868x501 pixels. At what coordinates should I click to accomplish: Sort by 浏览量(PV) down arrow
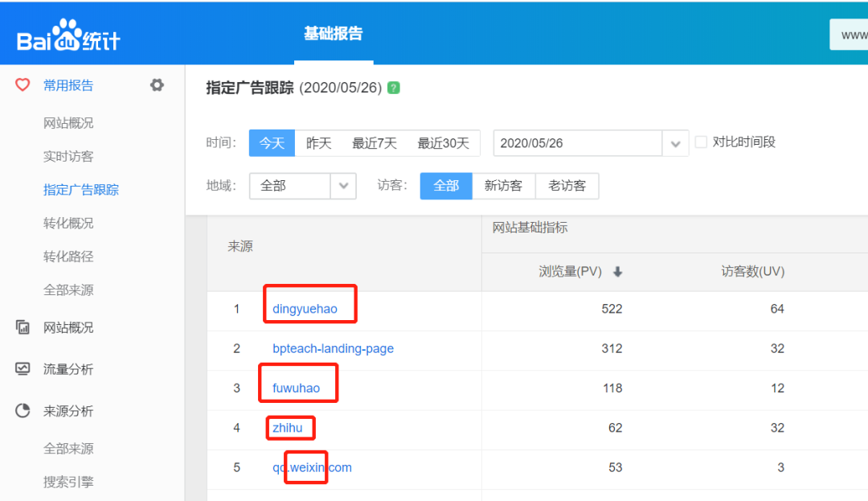[617, 272]
